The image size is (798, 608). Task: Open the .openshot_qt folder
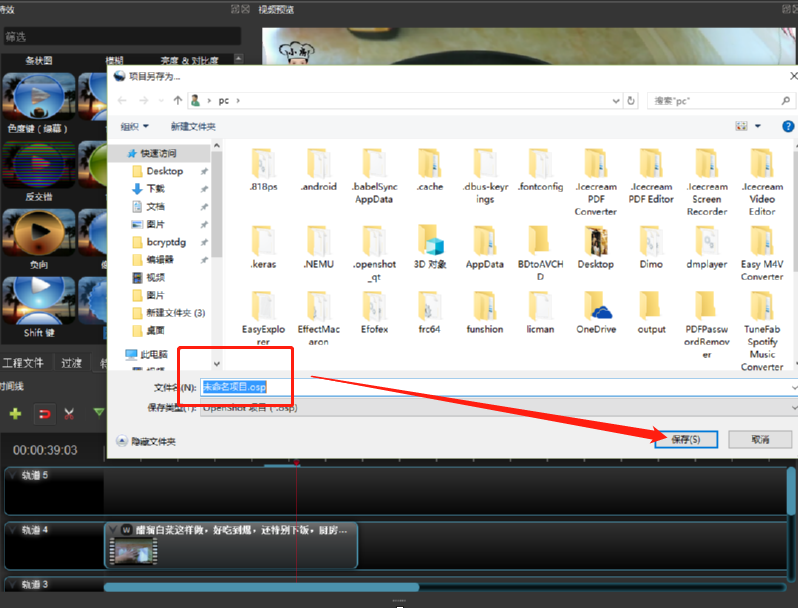374,254
